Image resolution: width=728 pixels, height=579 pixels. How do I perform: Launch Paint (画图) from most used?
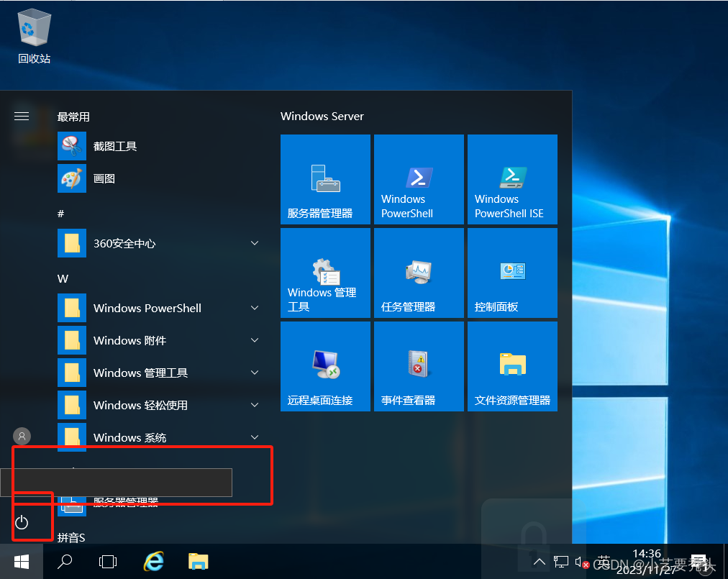(x=158, y=178)
